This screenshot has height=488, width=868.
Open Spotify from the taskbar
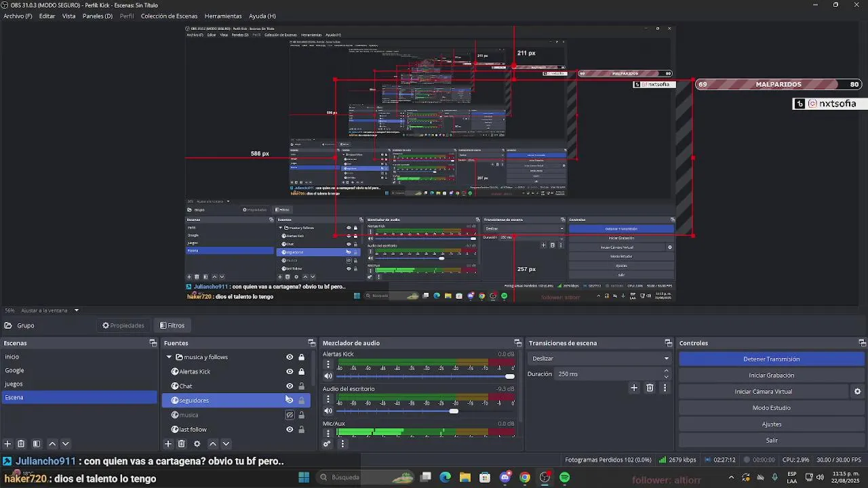[565, 477]
